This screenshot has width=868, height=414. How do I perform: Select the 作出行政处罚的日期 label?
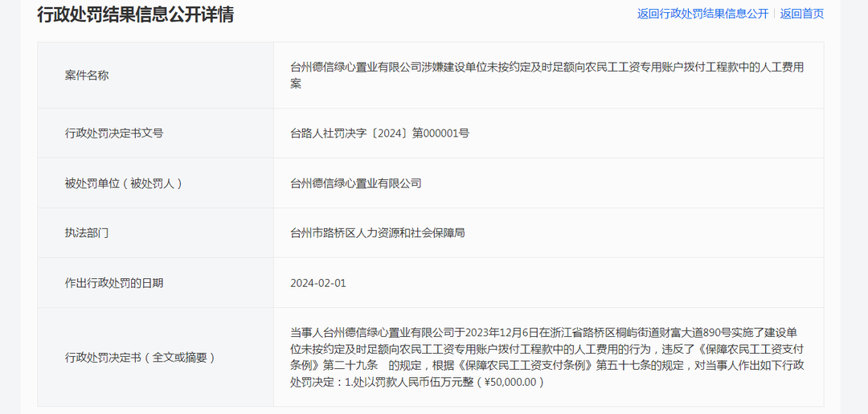pyautogui.click(x=114, y=283)
